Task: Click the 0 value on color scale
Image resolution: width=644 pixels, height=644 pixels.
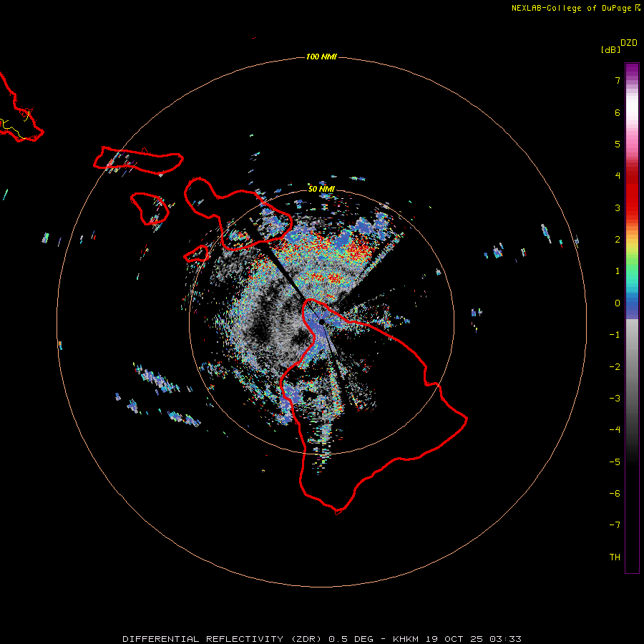Action: [618, 303]
